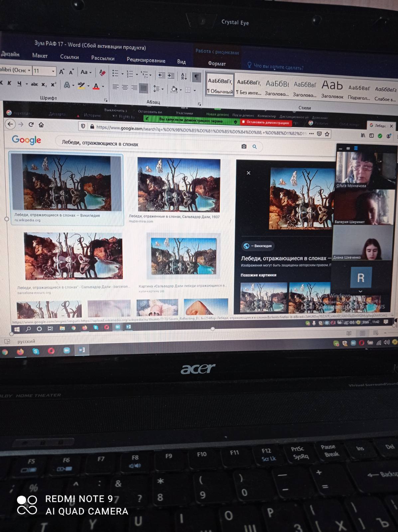This screenshot has height=532, width=398.
Task: Search by image using the camera icon
Action: pyautogui.click(x=244, y=146)
